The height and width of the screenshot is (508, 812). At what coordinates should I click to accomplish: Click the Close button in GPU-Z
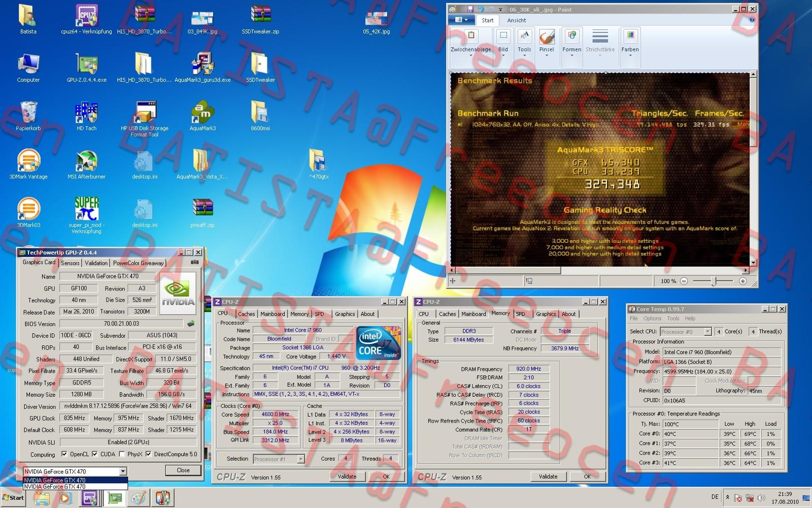coord(183,470)
